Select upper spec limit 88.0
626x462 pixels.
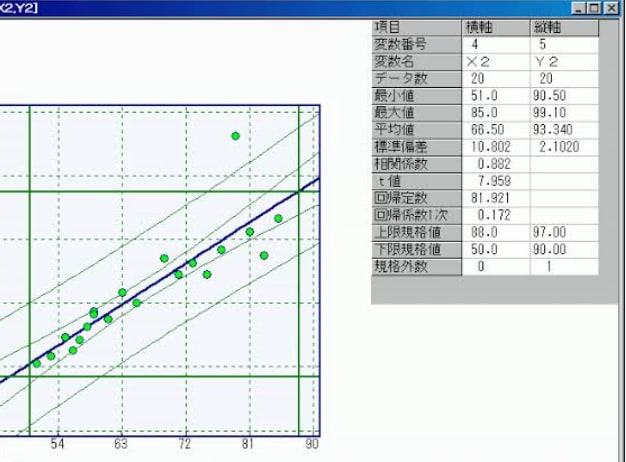pos(496,232)
